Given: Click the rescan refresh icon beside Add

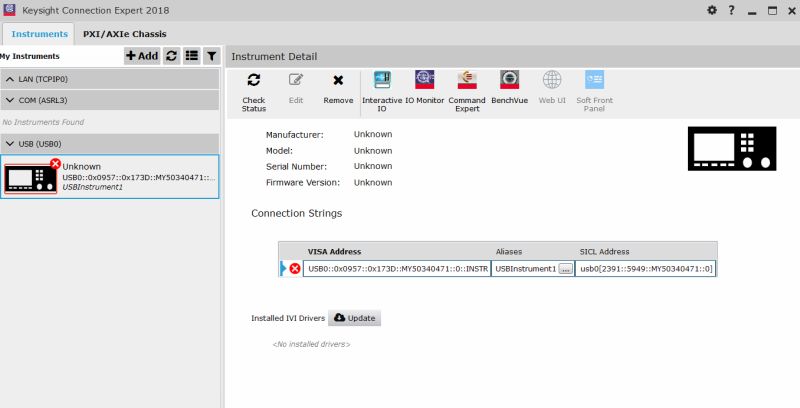Looking at the screenshot, I should (x=171, y=56).
